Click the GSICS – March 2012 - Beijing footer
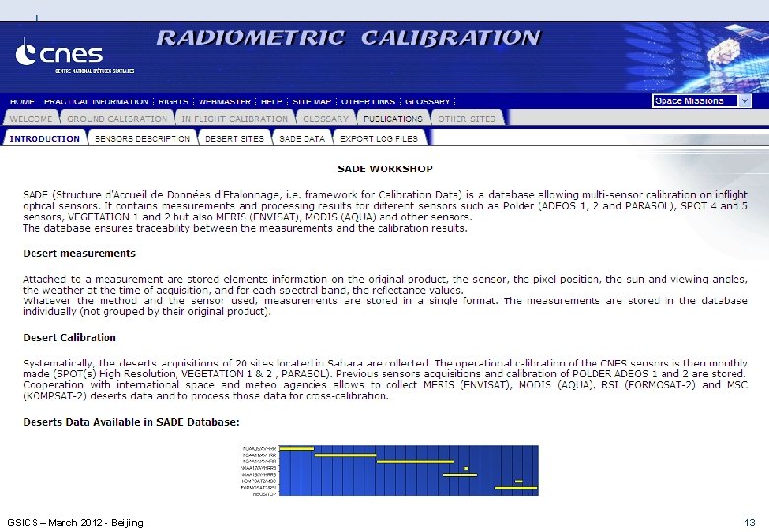The width and height of the screenshot is (769, 532). click(x=76, y=523)
